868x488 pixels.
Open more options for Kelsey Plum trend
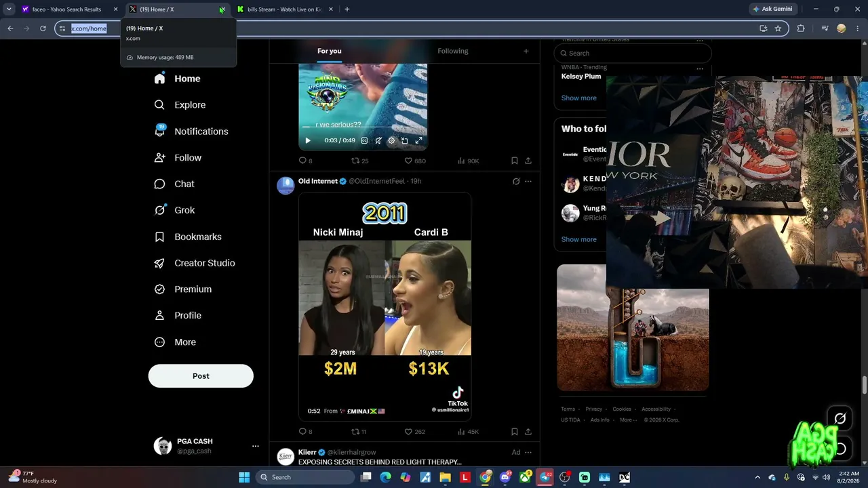pos(700,68)
